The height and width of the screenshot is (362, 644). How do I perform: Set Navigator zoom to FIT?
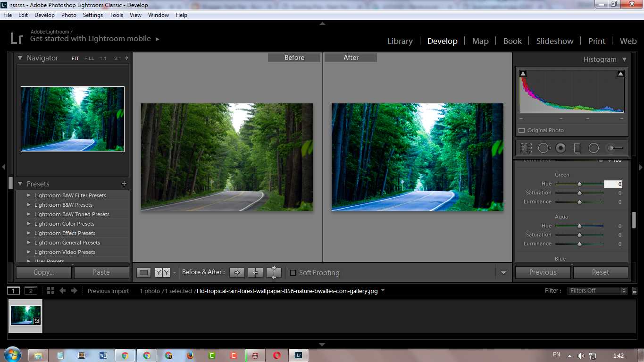point(75,59)
